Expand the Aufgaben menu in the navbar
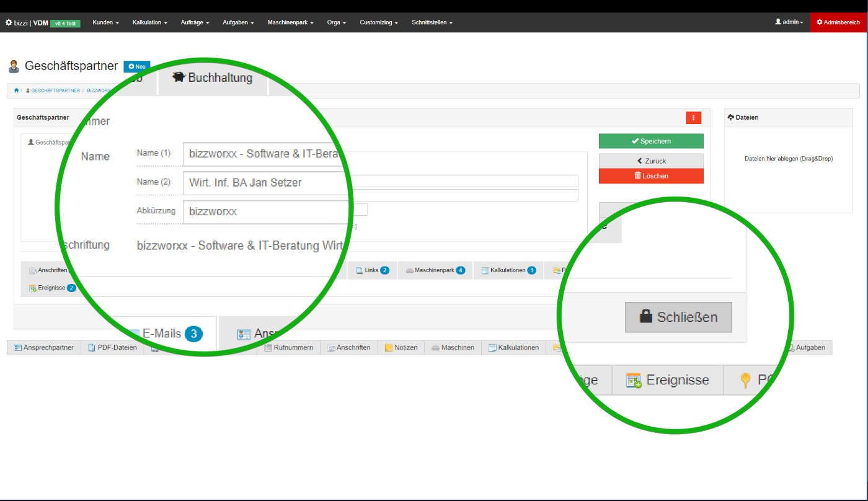Screen dimensions: 868x501 click(239, 22)
